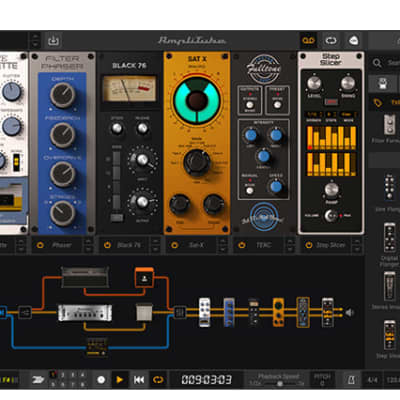Click the save preset download icon

pos(53,41)
